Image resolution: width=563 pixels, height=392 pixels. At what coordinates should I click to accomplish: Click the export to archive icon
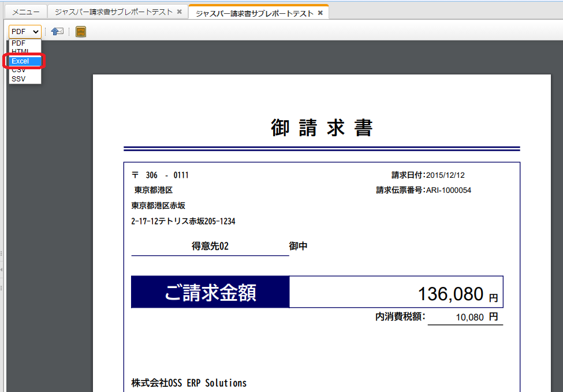(80, 31)
